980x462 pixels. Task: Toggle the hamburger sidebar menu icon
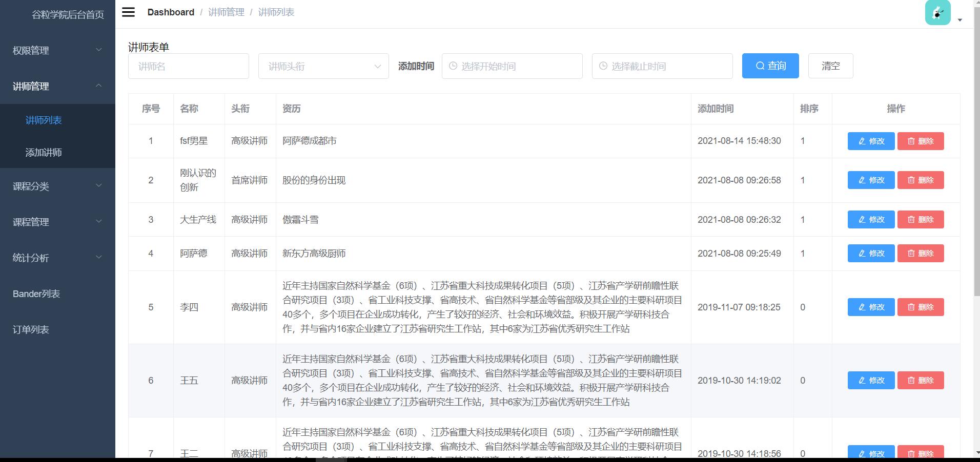click(128, 12)
